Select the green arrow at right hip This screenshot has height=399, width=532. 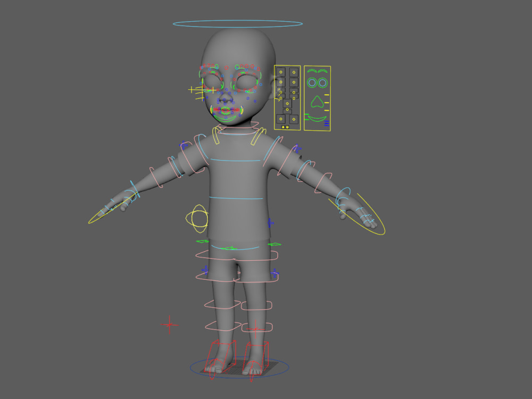point(274,244)
